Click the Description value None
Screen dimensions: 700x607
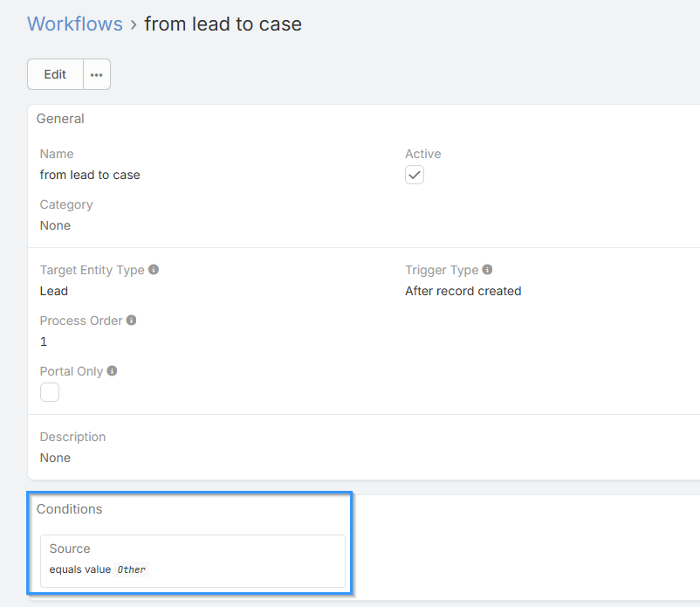click(55, 458)
